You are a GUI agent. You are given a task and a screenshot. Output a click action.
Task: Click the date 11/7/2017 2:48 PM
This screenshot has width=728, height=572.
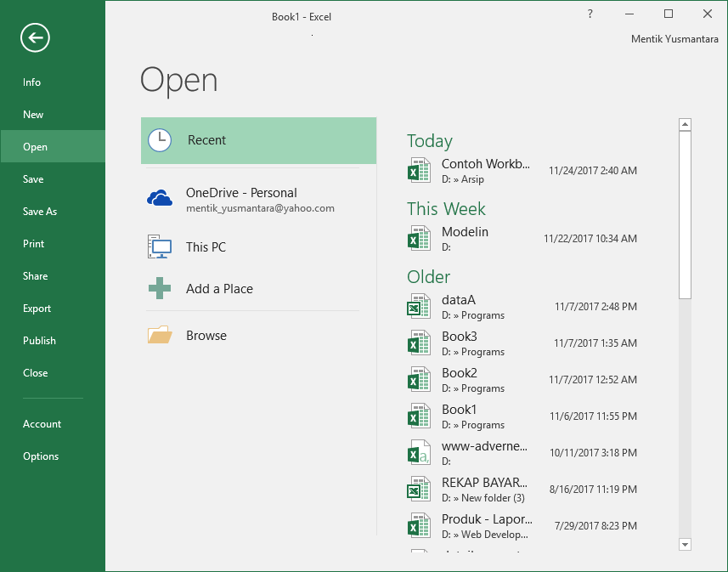tap(595, 306)
